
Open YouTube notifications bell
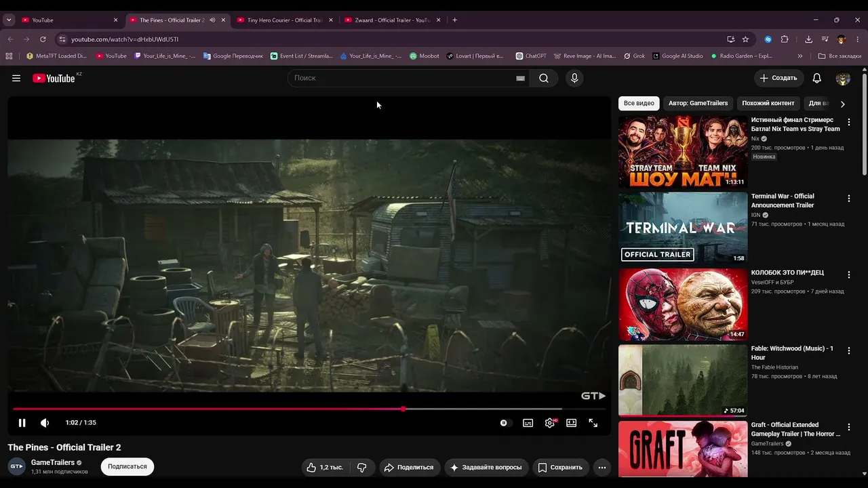pyautogui.click(x=816, y=78)
